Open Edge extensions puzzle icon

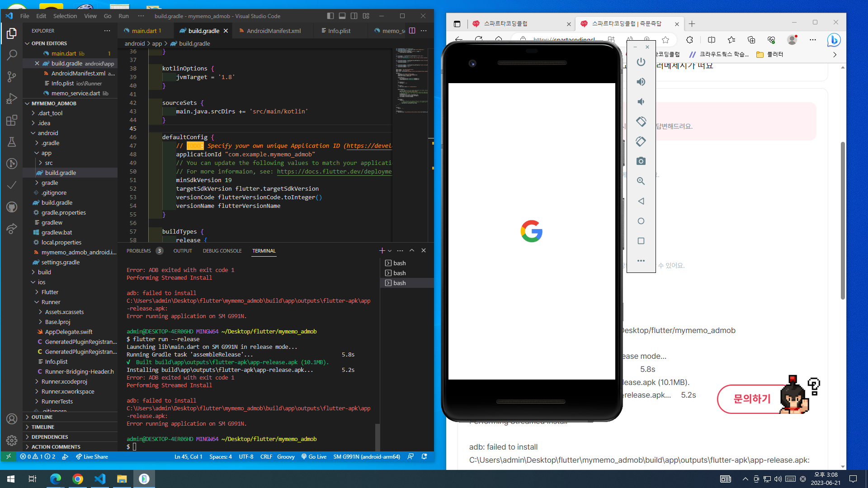pos(689,40)
